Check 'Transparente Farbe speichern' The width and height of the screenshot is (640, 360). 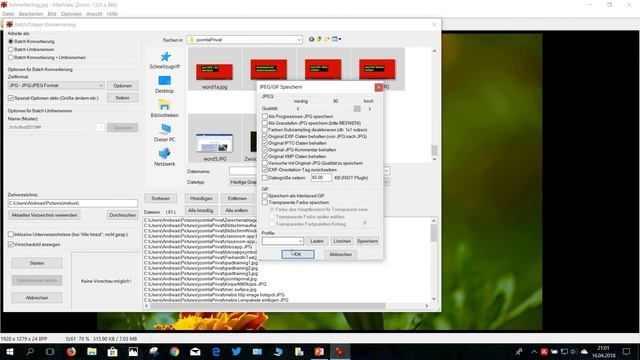pyautogui.click(x=265, y=202)
